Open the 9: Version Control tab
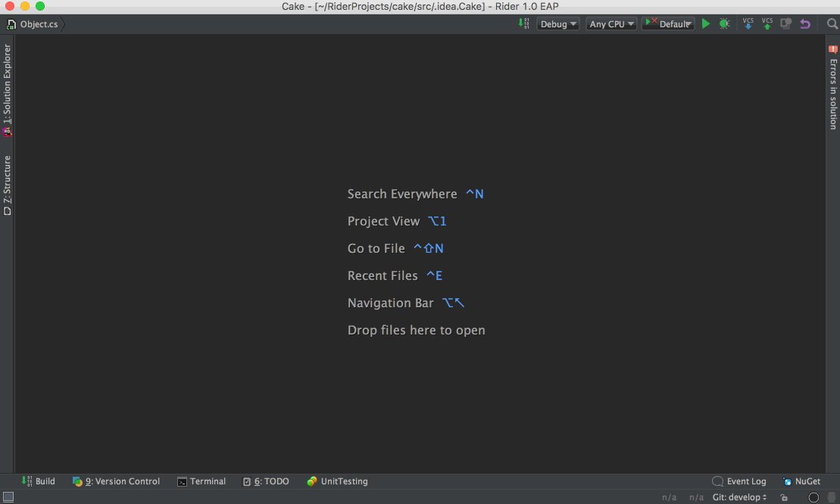 click(x=116, y=481)
